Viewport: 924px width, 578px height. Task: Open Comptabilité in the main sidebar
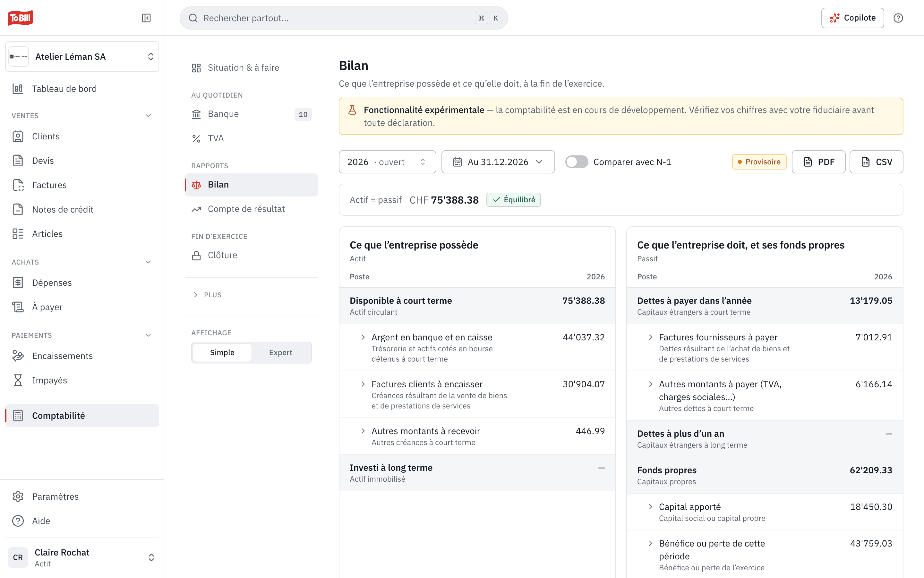[x=82, y=416]
